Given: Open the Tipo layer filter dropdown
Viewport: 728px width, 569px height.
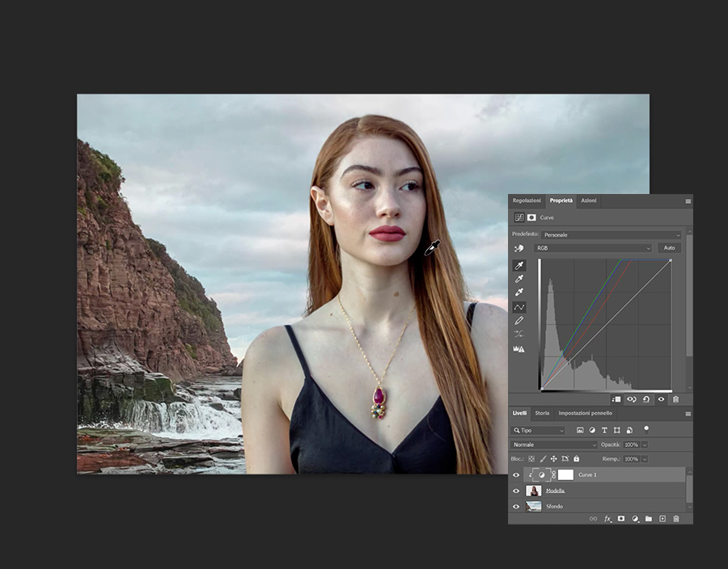Looking at the screenshot, I should pos(538,430).
